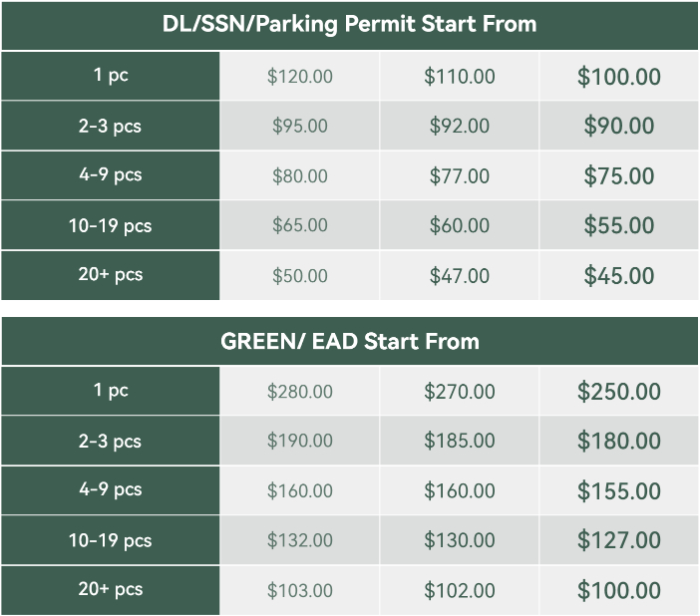This screenshot has height=616, width=700.
Task: Click the DL/SSN/Parking Permit Start From header
Action: click(x=349, y=24)
